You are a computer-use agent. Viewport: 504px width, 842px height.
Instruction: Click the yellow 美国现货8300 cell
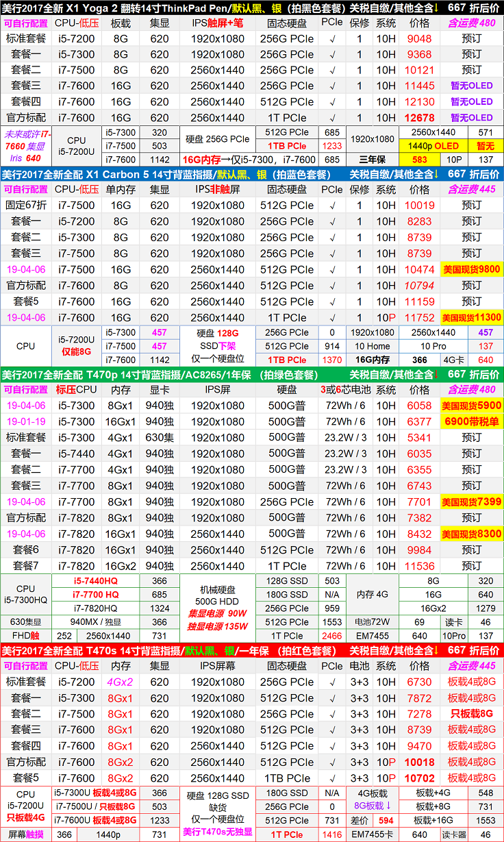coord(471,534)
